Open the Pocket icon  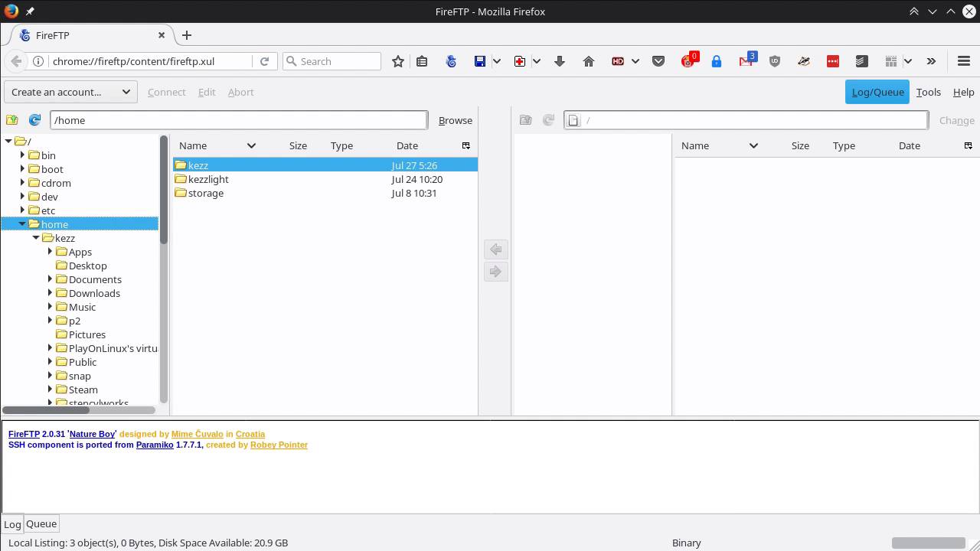pyautogui.click(x=658, y=61)
